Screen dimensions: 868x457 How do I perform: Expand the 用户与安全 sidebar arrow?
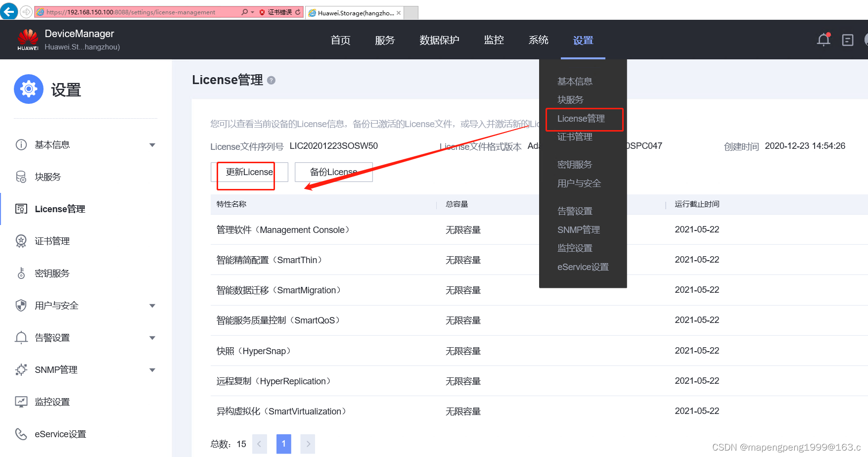click(x=152, y=306)
